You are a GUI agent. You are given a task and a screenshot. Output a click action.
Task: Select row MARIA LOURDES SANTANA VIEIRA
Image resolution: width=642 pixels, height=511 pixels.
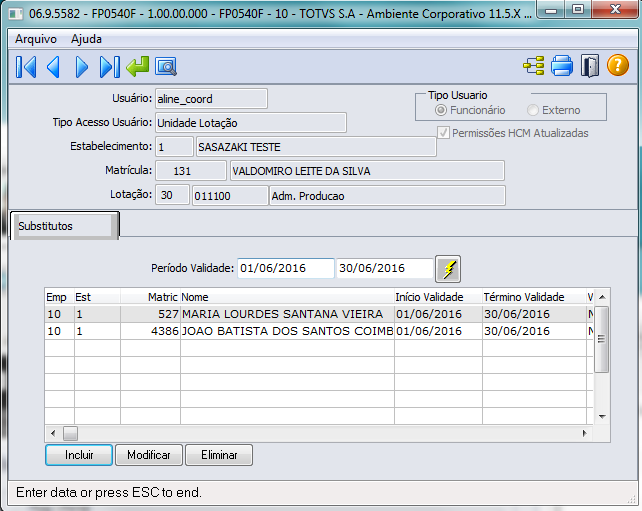[x=319, y=314]
